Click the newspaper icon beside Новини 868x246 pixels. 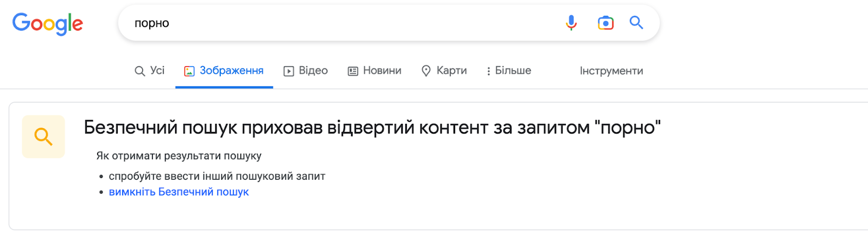click(x=353, y=71)
